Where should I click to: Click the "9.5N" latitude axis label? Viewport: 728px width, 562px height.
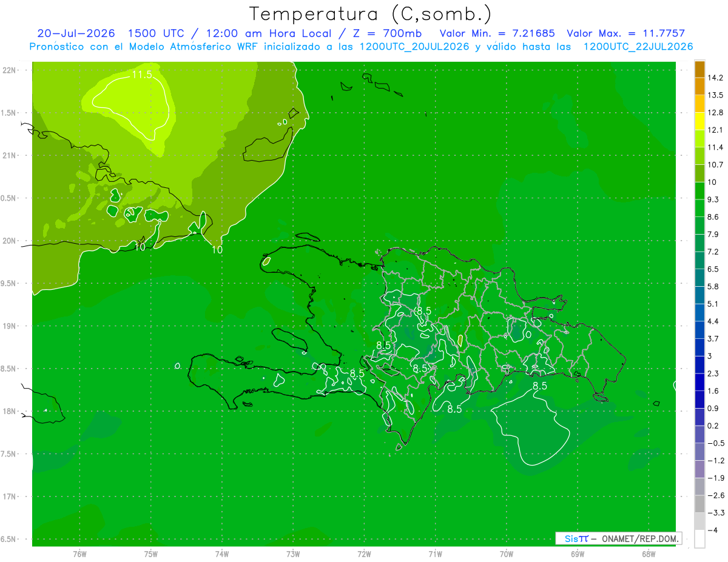9,283
